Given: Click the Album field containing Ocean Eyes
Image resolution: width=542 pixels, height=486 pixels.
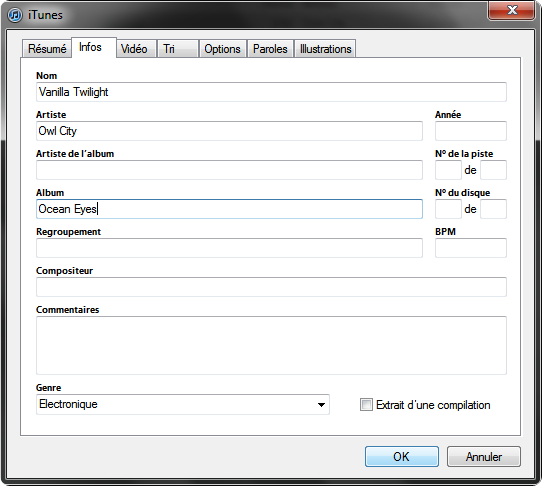Looking at the screenshot, I should [x=229, y=209].
